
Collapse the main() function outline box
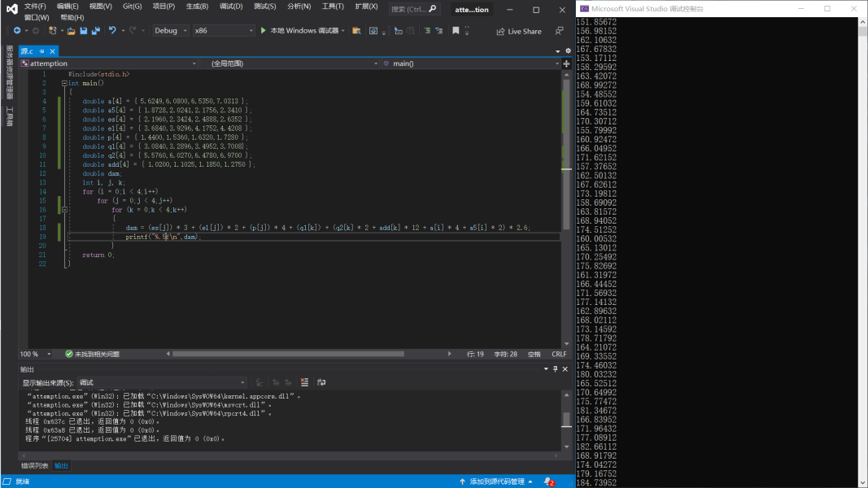coord(64,83)
